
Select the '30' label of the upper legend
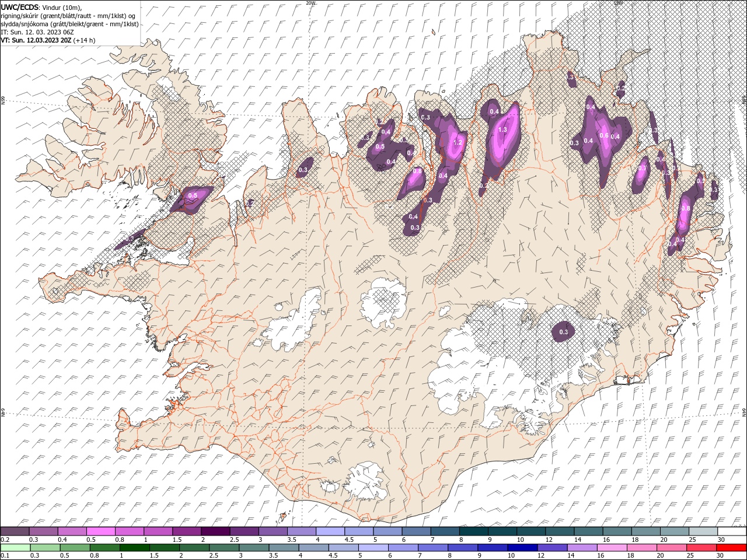click(721, 540)
